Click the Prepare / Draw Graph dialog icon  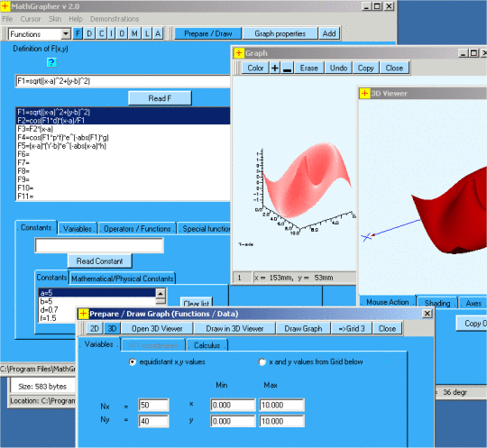coord(83,314)
